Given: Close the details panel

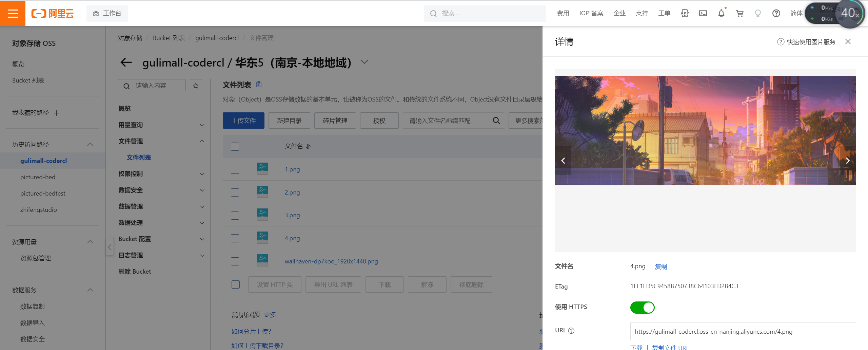Looking at the screenshot, I should [848, 41].
